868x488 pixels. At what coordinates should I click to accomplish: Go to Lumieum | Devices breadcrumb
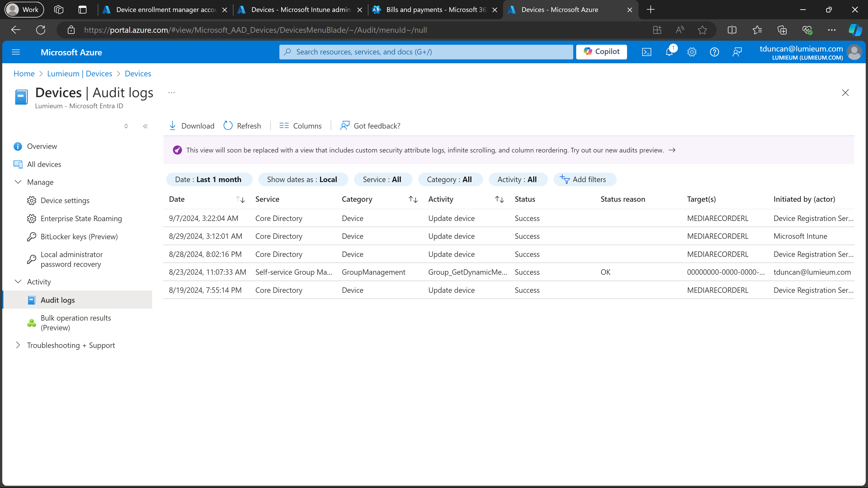coord(80,74)
